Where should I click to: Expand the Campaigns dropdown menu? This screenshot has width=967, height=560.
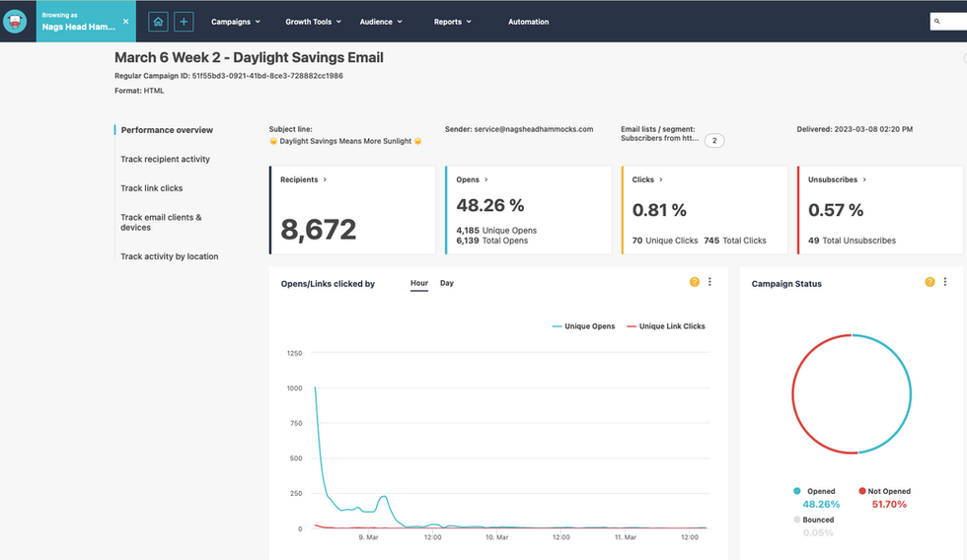coord(236,22)
